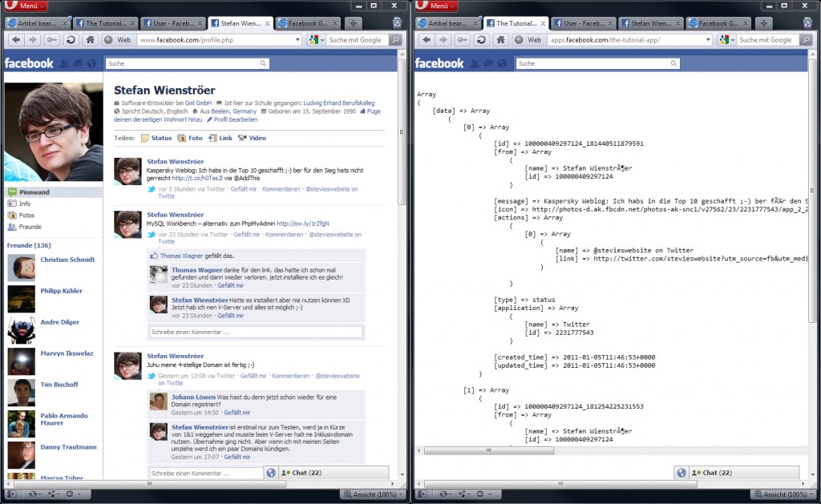Open a new tab in the right window
The height and width of the screenshot is (504, 821).
[764, 23]
